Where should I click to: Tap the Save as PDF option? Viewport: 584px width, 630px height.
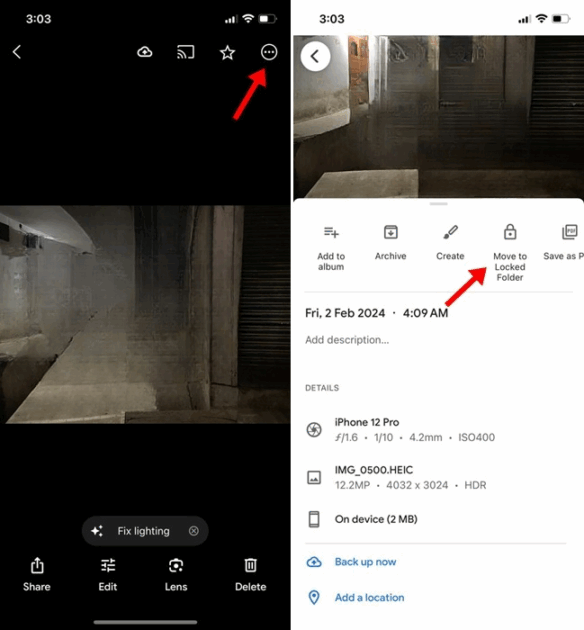[563, 243]
